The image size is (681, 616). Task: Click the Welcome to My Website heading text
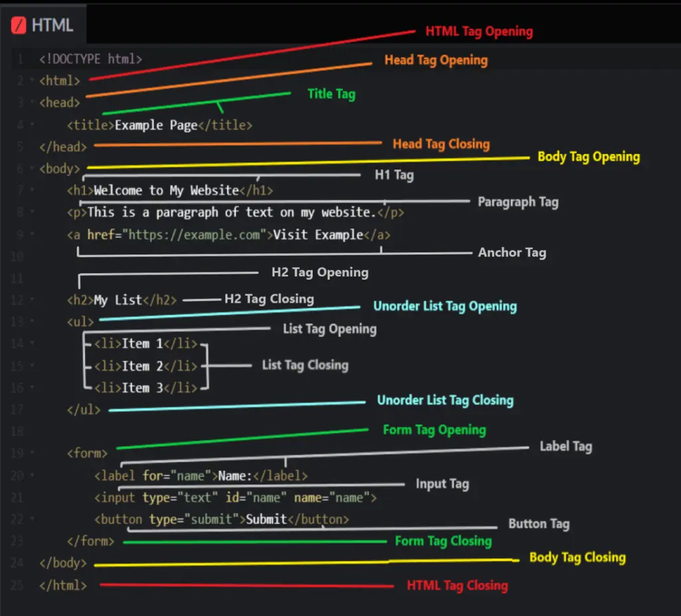coord(166,191)
